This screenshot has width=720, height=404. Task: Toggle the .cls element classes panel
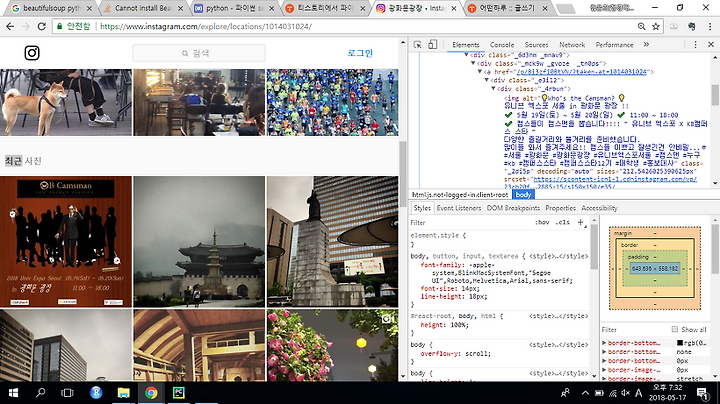tap(562, 222)
